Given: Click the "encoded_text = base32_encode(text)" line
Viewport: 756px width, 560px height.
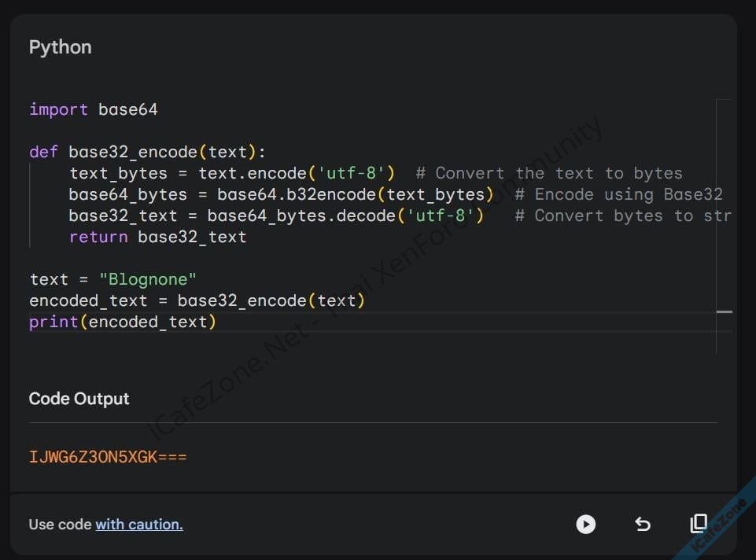Looking at the screenshot, I should pyautogui.click(x=197, y=300).
